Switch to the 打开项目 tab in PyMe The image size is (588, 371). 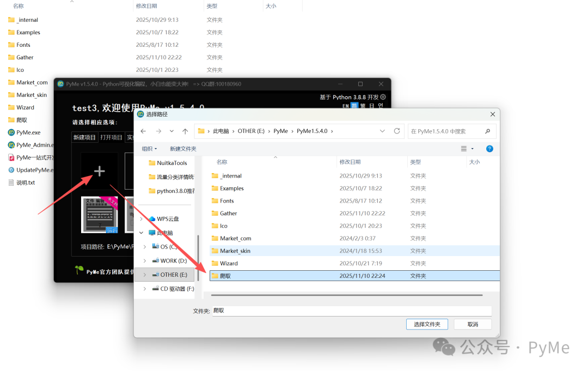click(111, 137)
